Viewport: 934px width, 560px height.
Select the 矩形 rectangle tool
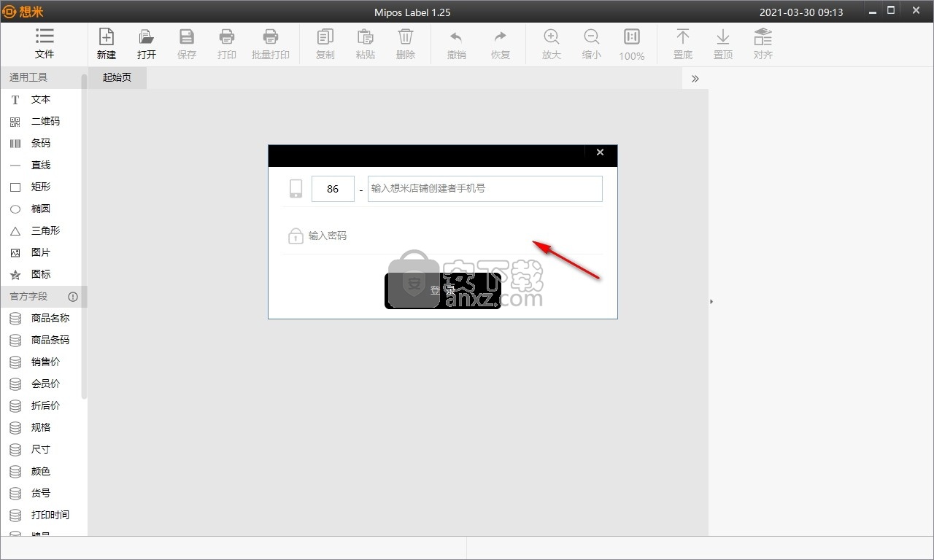[x=41, y=187]
